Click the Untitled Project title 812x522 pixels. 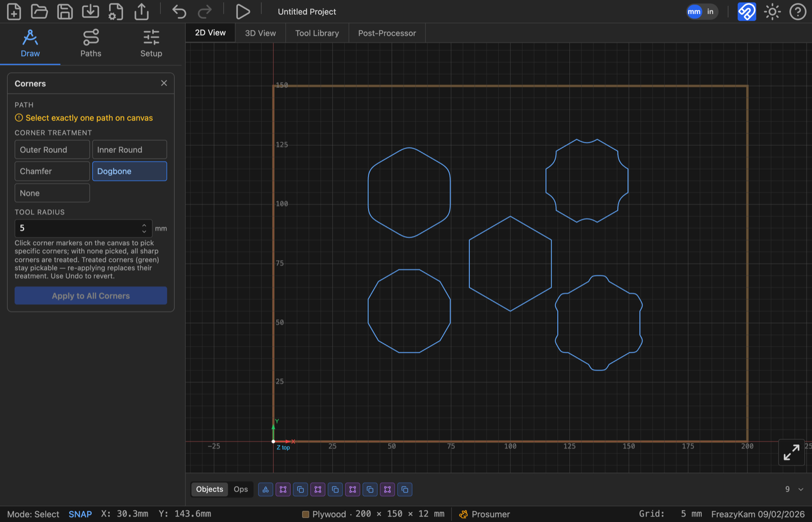point(307,12)
